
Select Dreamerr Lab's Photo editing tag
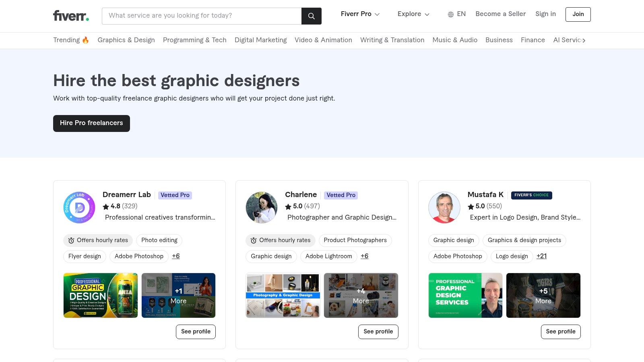click(x=159, y=241)
